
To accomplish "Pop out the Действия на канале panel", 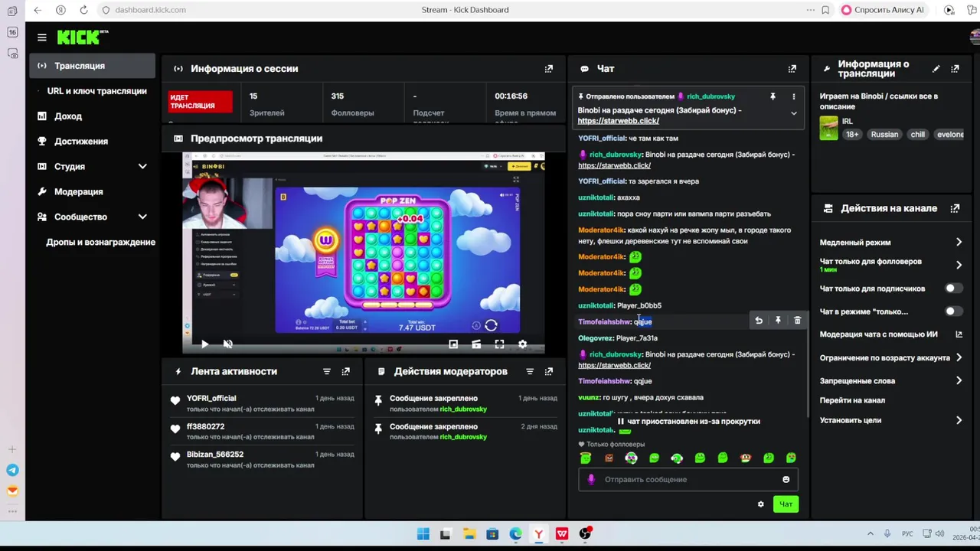I will click(955, 208).
